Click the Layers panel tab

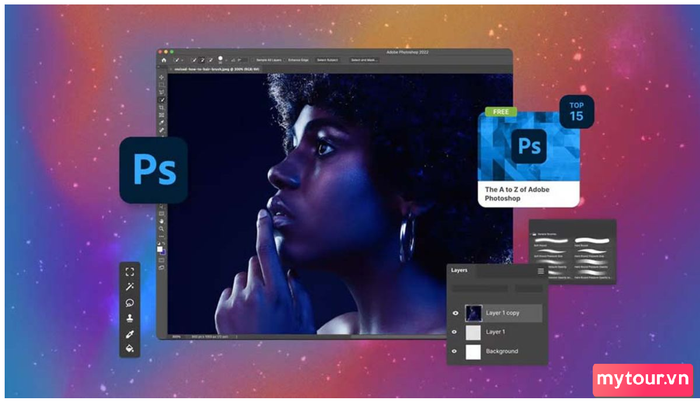click(x=459, y=270)
